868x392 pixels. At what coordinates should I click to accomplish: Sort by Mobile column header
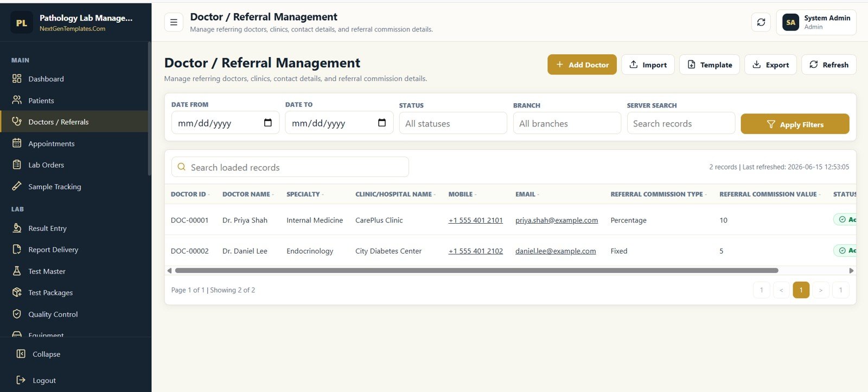click(462, 194)
